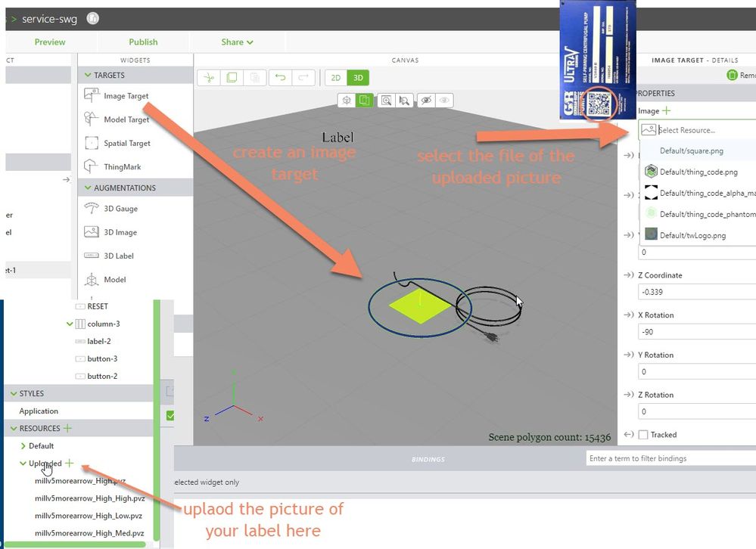This screenshot has height=549, width=756.
Task: Choose Default/thing_code_phantom from resource list
Action: pyautogui.click(x=698, y=214)
